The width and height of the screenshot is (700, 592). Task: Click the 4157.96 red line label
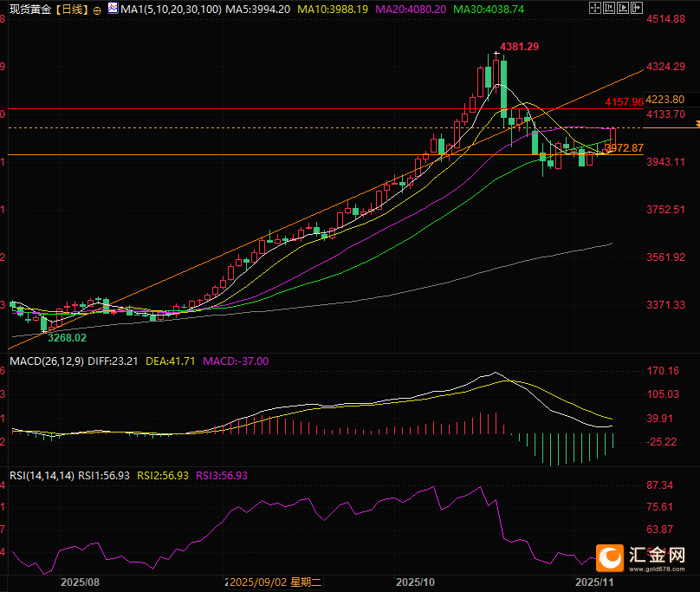624,102
